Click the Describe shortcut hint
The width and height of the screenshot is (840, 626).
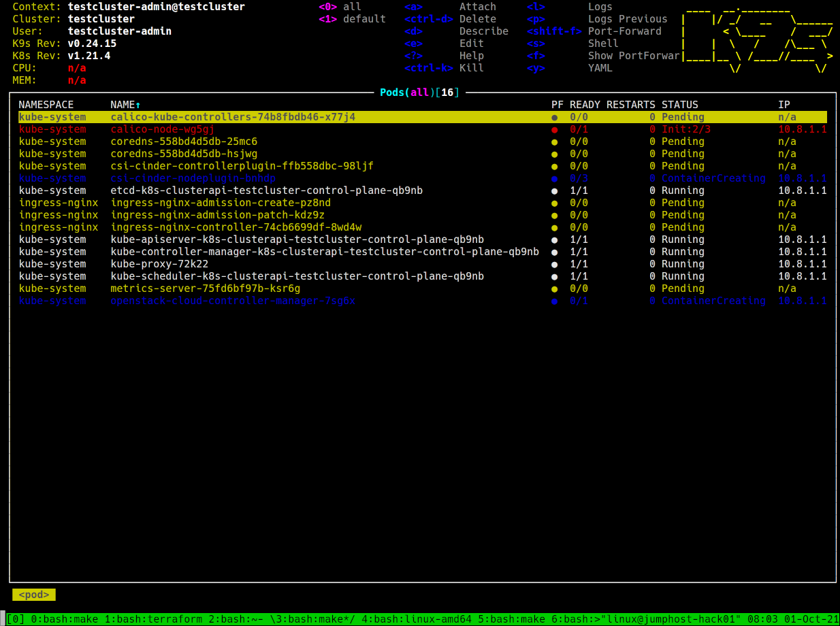click(x=483, y=31)
